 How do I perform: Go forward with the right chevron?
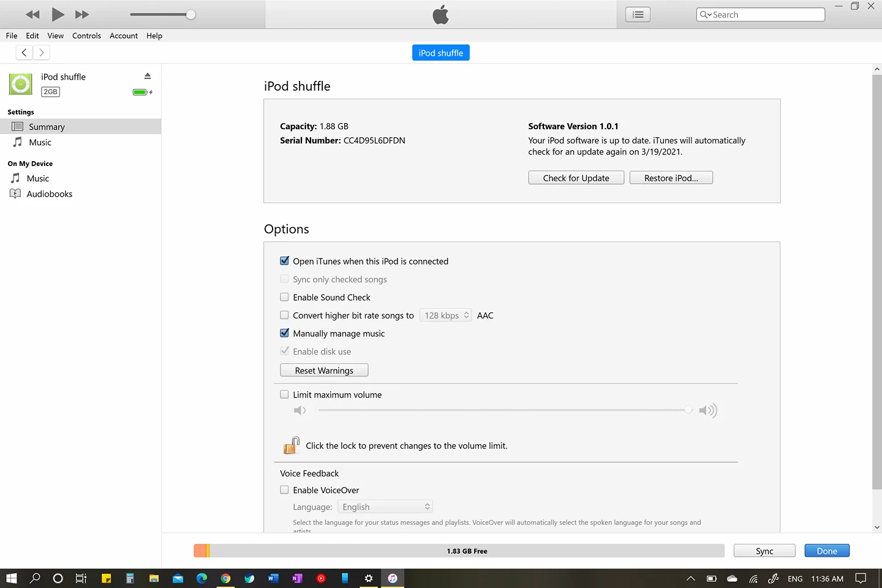(x=41, y=53)
